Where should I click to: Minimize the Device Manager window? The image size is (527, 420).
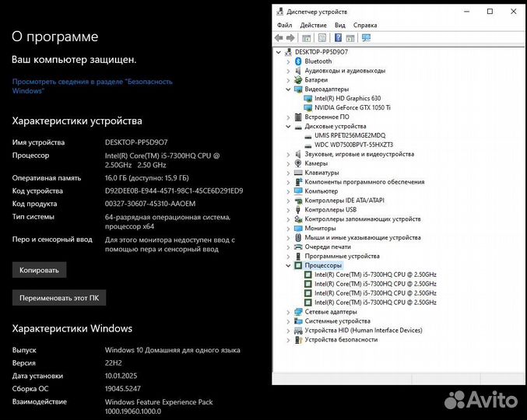click(x=466, y=12)
